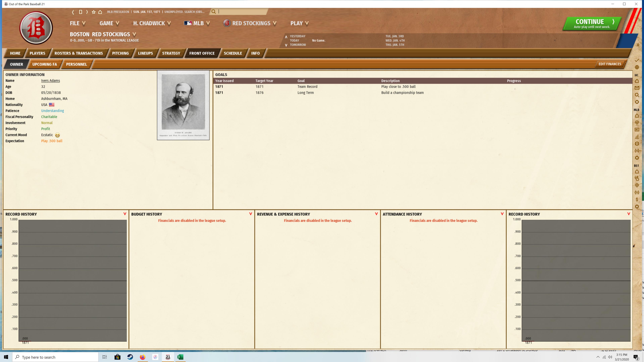
Task: Open the Ivers Adams owner name link
Action: point(50,80)
